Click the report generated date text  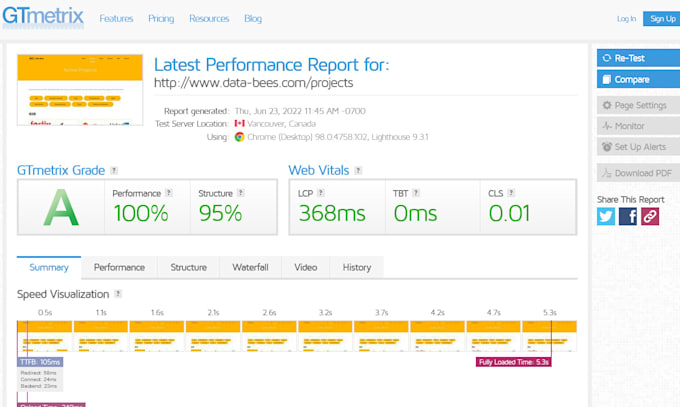[x=300, y=111]
